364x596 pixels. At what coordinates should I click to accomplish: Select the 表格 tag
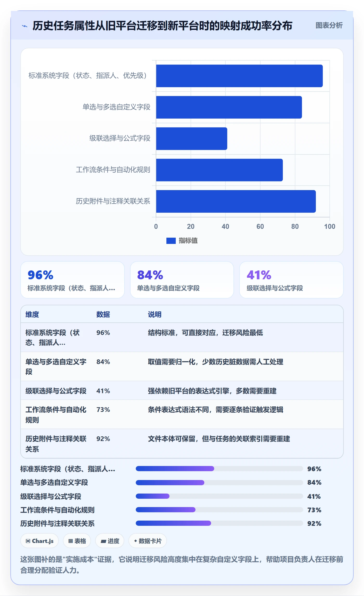(77, 541)
